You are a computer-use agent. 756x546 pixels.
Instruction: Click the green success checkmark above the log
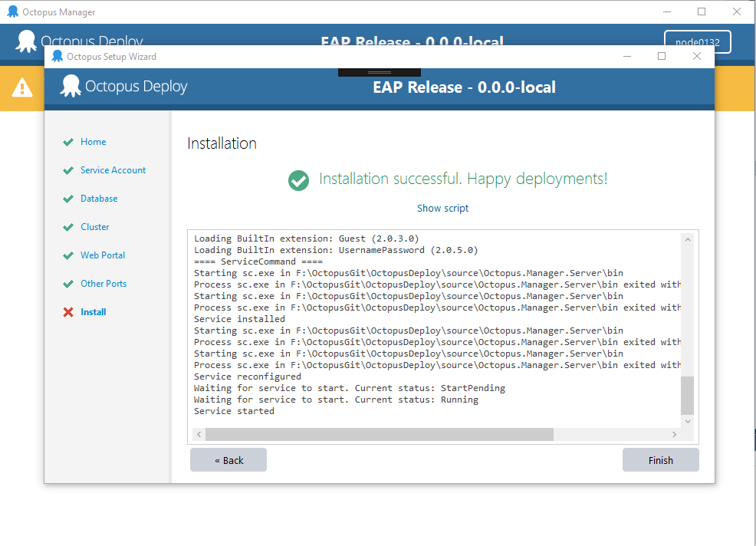pyautogui.click(x=298, y=179)
